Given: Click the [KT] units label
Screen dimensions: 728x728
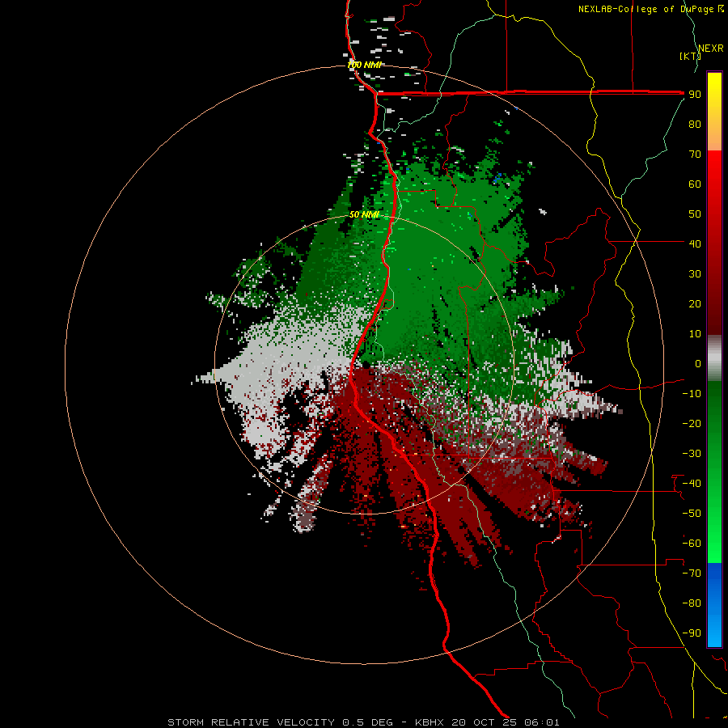Looking at the screenshot, I should click(x=691, y=56).
